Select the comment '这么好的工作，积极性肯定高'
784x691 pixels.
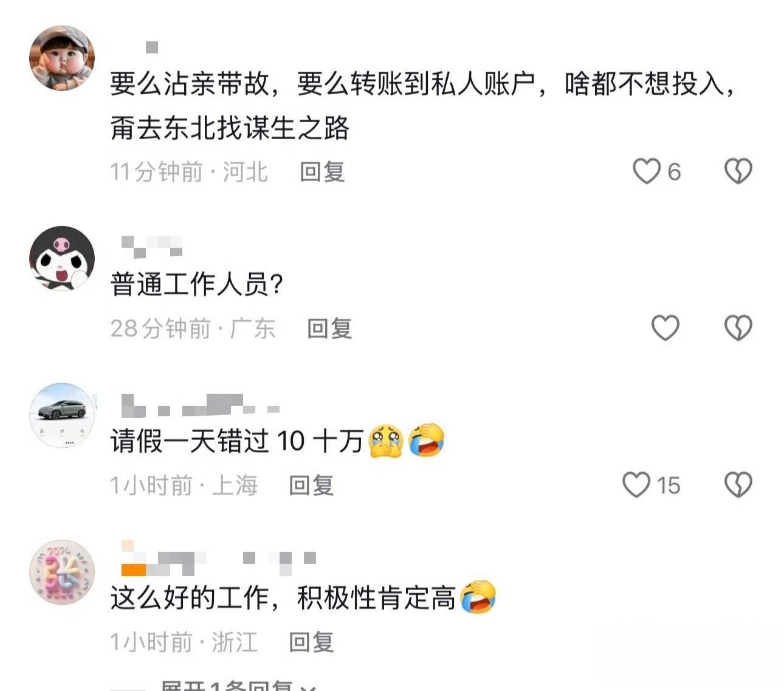[283, 597]
